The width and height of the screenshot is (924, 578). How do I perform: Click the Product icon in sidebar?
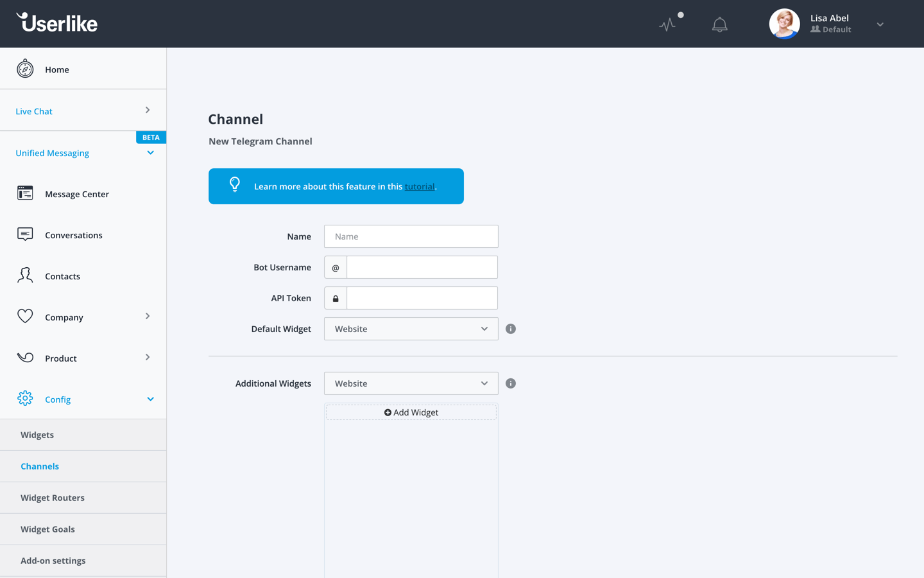click(25, 358)
